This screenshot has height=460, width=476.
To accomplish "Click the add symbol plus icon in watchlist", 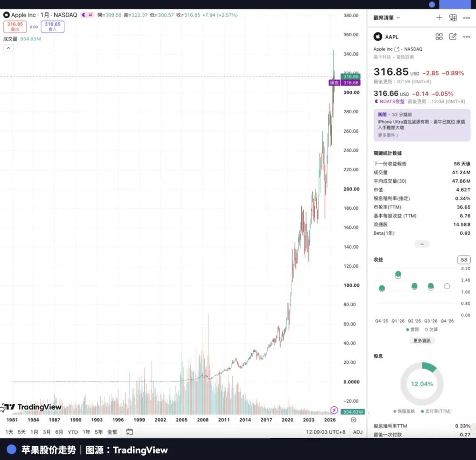I will click(x=439, y=18).
